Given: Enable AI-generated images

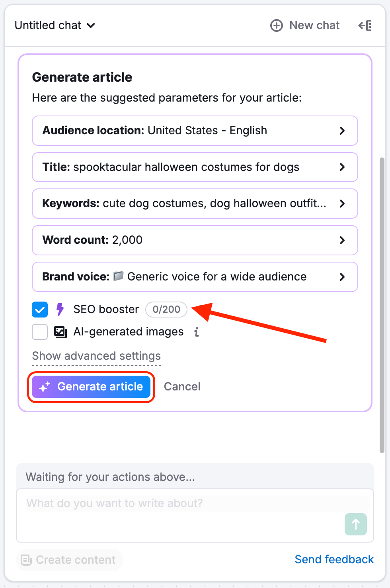Looking at the screenshot, I should tap(39, 331).
